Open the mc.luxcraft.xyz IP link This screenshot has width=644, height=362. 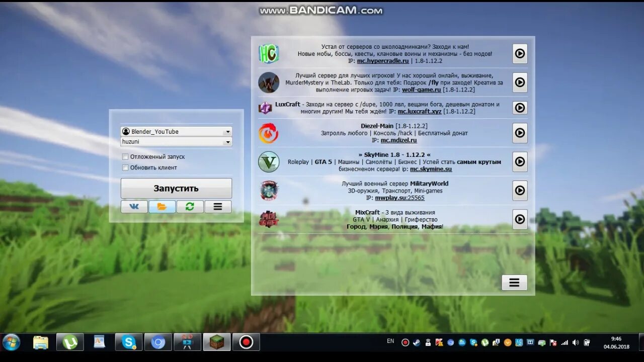[x=420, y=112]
